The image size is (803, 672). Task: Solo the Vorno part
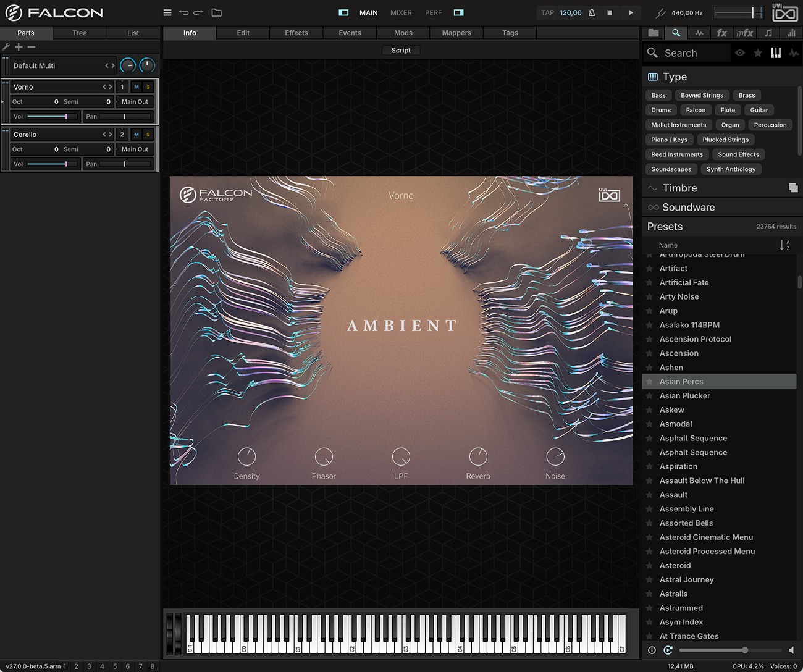coord(148,87)
